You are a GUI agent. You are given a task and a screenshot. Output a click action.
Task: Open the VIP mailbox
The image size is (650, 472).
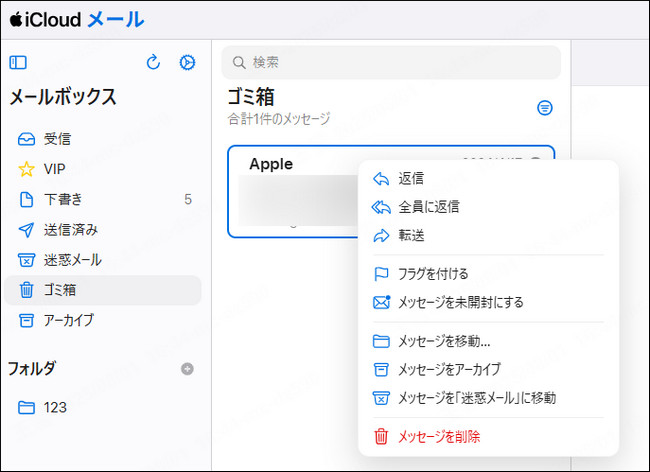coord(102,169)
